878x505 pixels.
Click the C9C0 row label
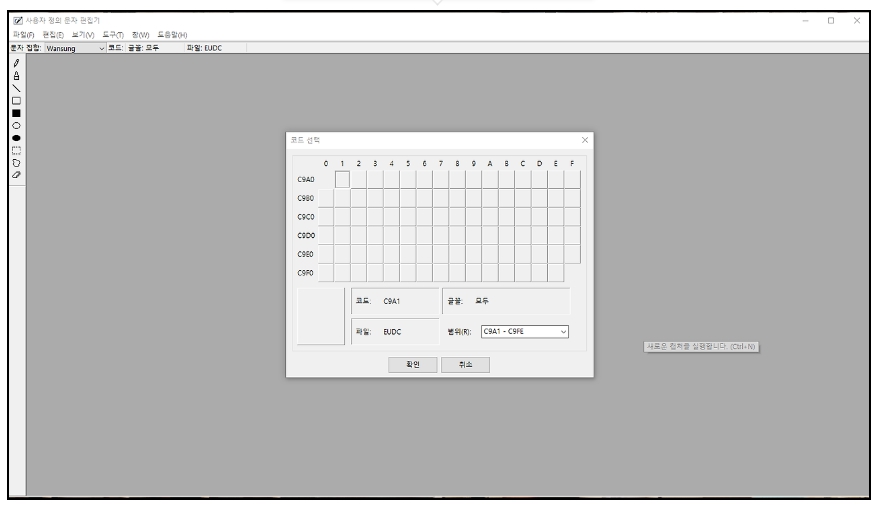tap(306, 217)
